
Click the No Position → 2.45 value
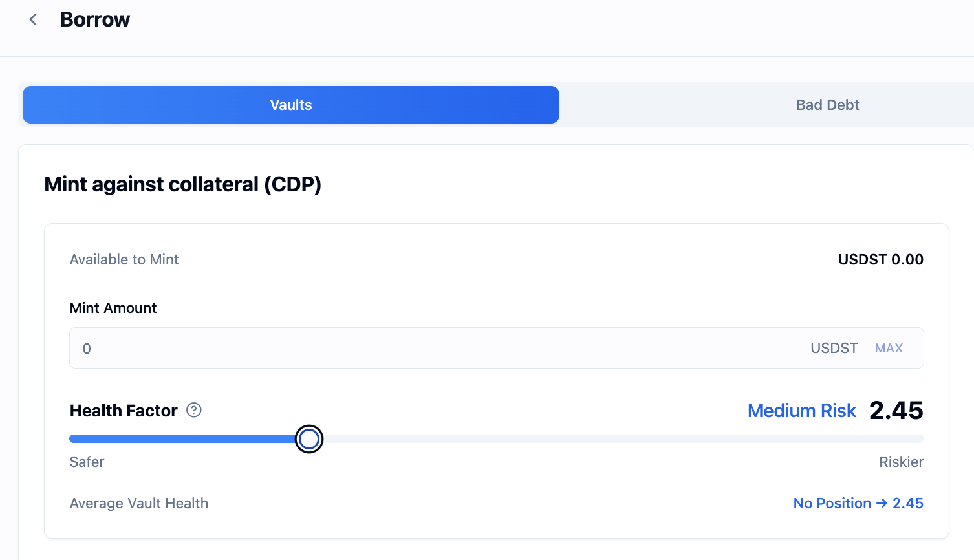click(x=858, y=503)
